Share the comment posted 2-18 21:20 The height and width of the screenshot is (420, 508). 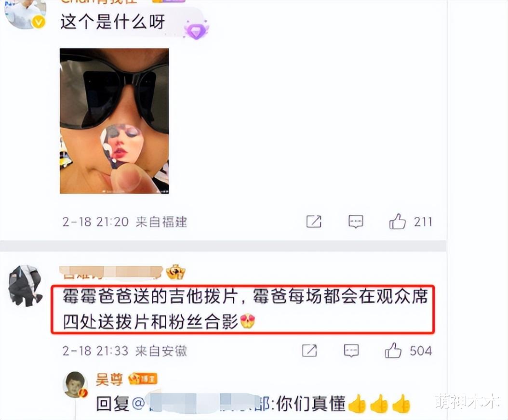314,222
